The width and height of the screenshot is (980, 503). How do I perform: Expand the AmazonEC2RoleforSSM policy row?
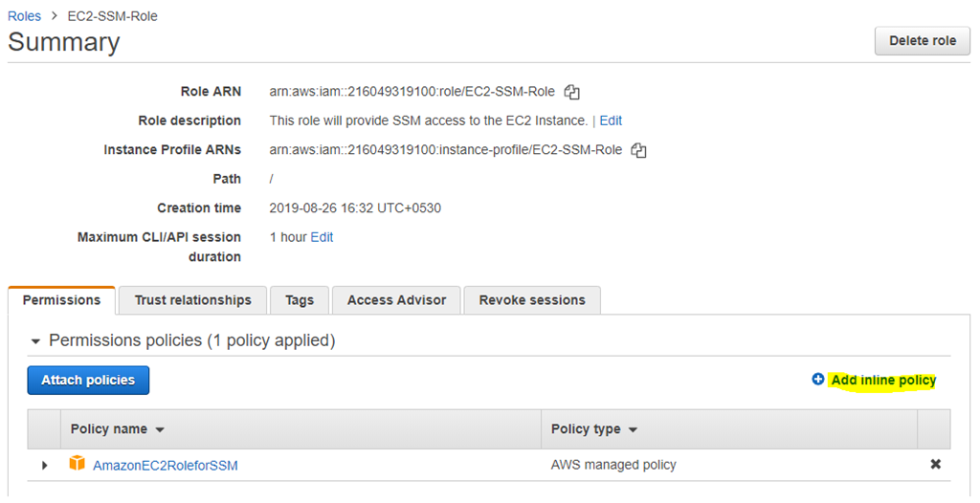click(44, 466)
